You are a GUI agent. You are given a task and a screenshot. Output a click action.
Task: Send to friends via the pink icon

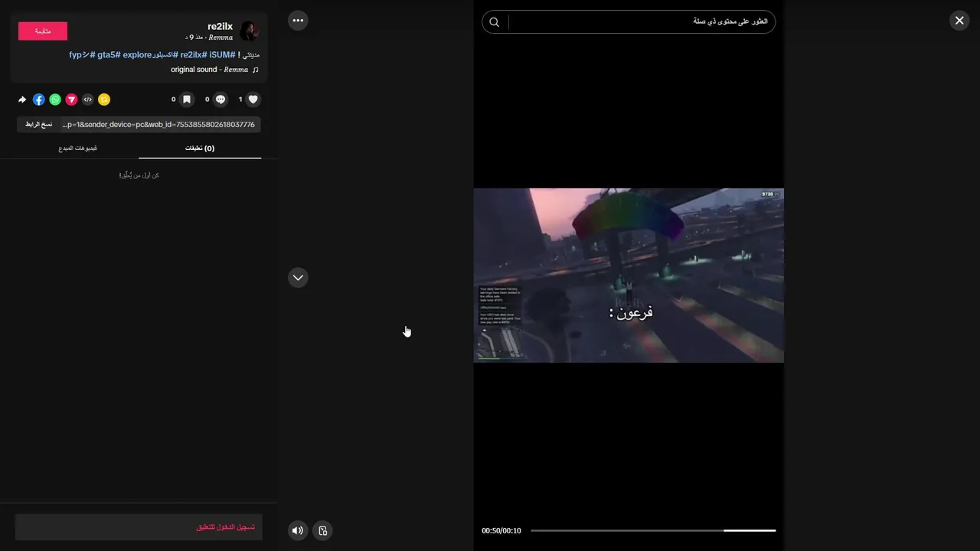71,99
